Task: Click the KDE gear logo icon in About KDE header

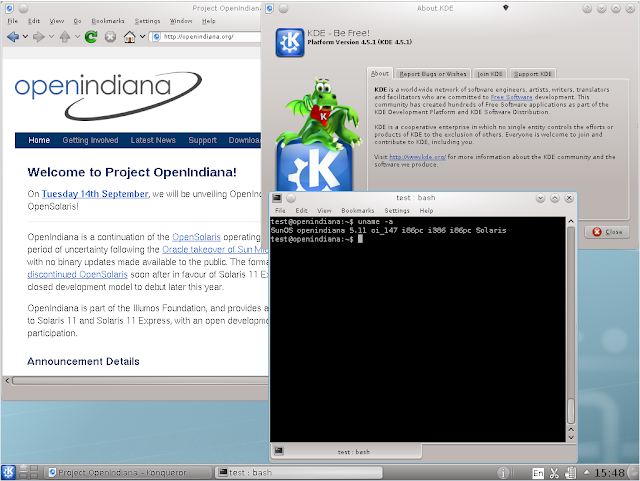Action: pos(290,42)
